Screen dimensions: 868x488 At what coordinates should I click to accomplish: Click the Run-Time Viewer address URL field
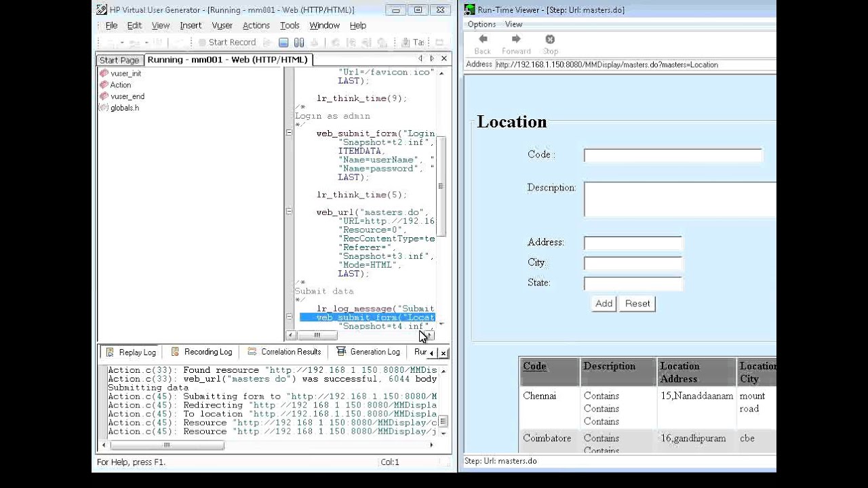coord(635,65)
